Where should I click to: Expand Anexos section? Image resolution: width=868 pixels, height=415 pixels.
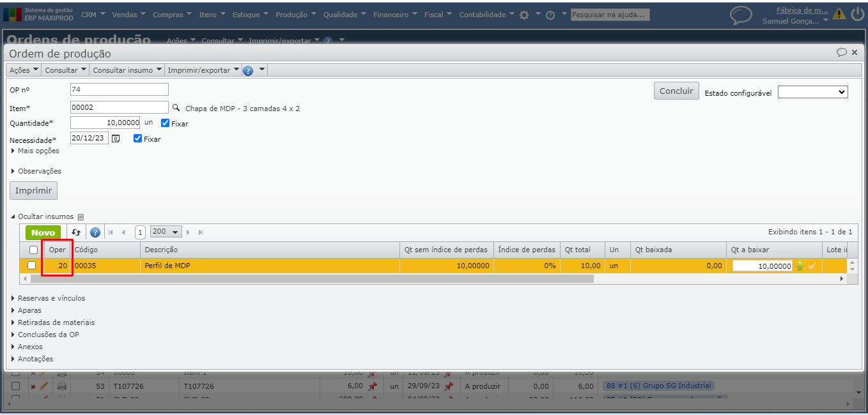[27, 347]
